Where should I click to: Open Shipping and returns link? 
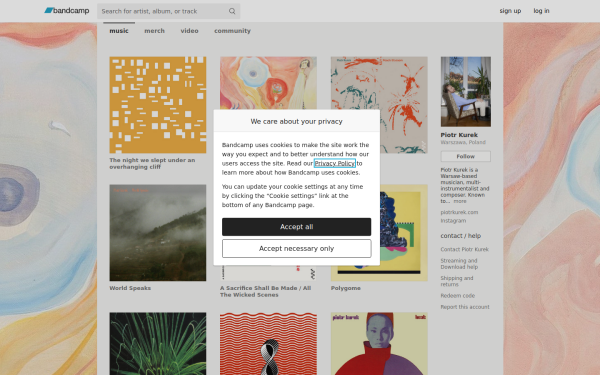coord(457,281)
